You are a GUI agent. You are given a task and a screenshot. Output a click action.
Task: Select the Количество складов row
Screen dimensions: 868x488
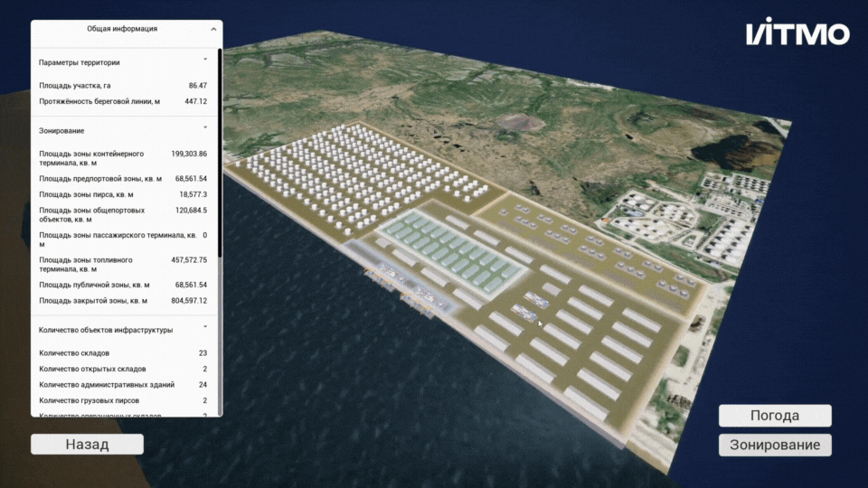(x=123, y=353)
